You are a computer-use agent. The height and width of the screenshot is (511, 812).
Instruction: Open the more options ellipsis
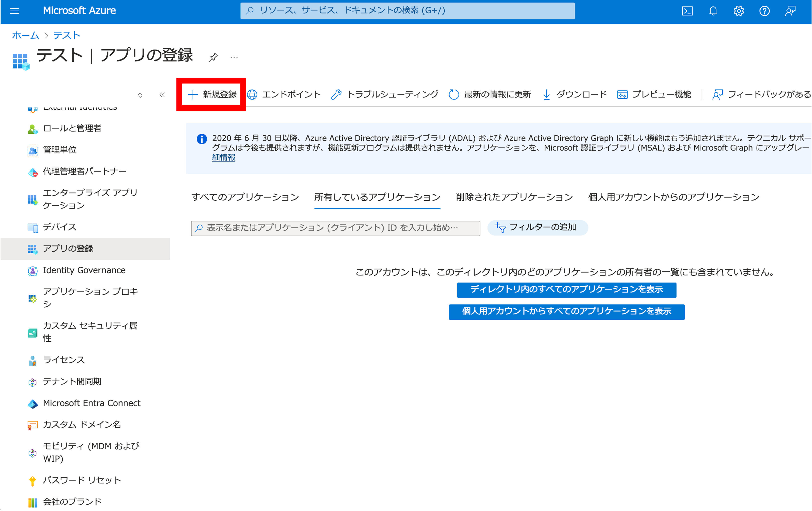click(234, 57)
